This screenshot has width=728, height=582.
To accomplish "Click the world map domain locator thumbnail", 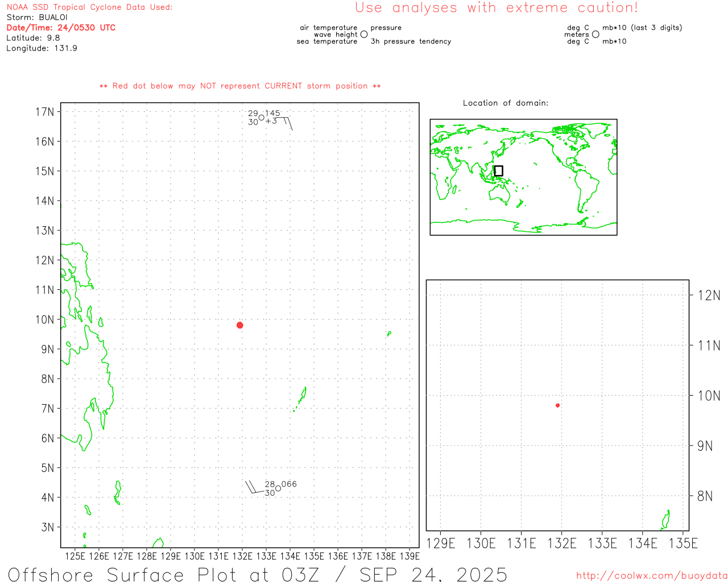I will click(x=523, y=177).
